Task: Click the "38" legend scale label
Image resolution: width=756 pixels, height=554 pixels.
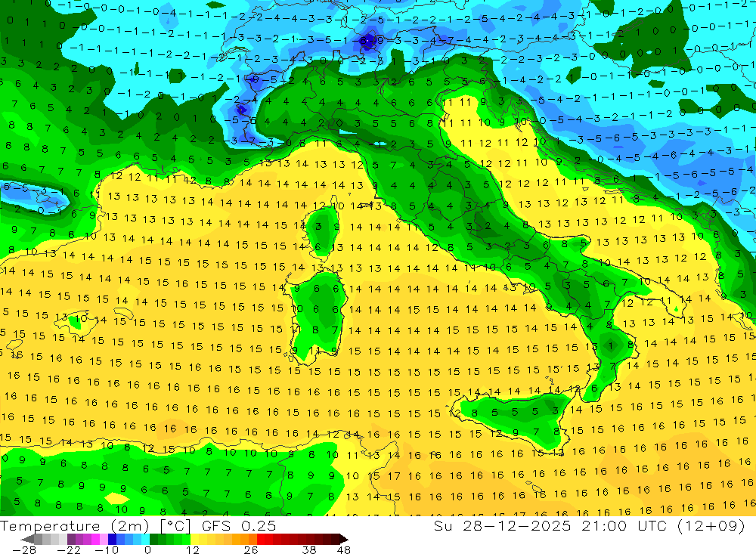Action: pyautogui.click(x=309, y=549)
